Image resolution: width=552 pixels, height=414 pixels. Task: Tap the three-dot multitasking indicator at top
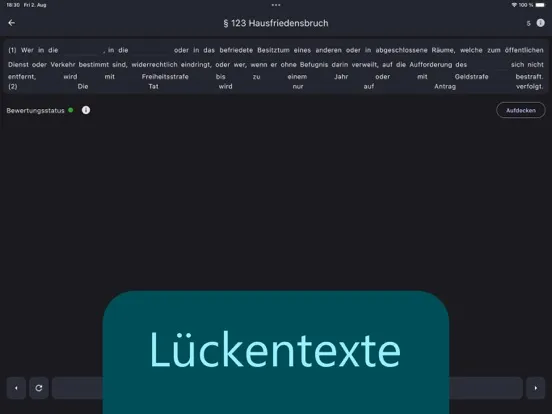pyautogui.click(x=276, y=5)
